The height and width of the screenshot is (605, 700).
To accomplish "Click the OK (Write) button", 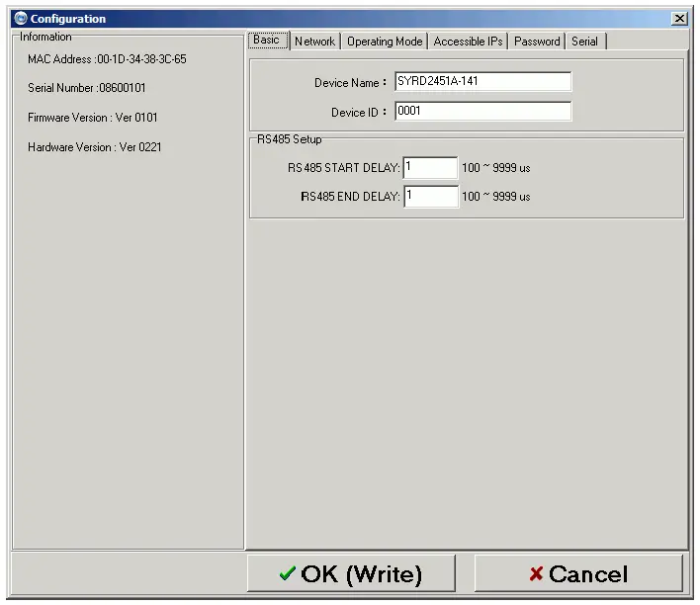I will (x=351, y=573).
